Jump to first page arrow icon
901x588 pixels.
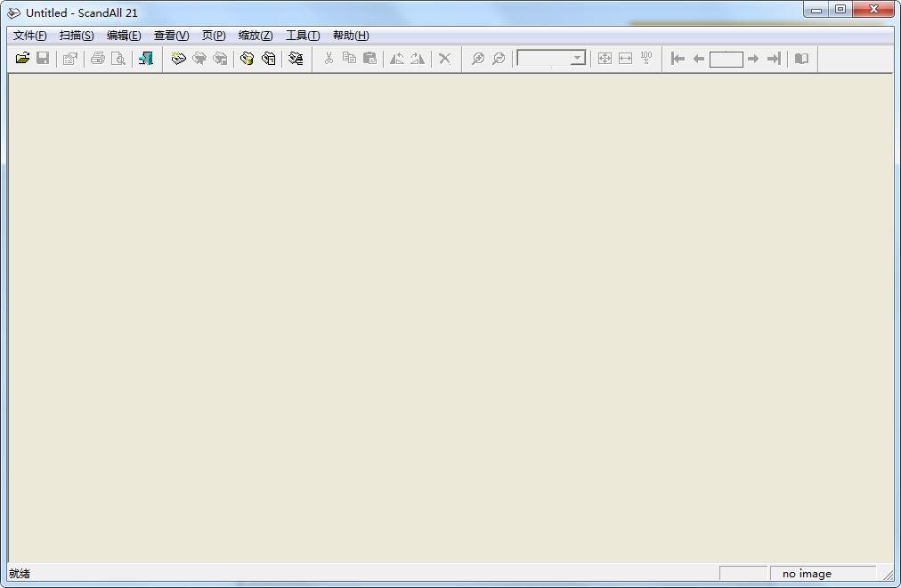point(678,59)
